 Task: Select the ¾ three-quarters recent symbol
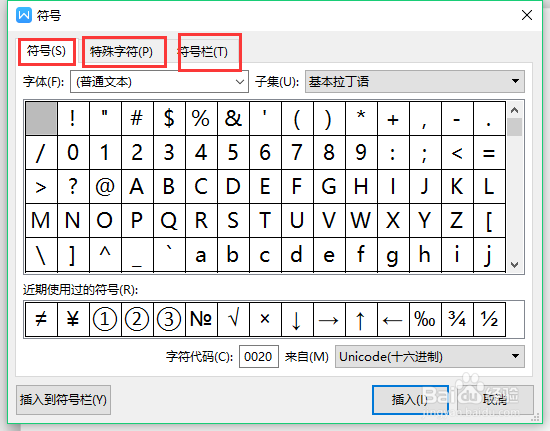coord(457,319)
